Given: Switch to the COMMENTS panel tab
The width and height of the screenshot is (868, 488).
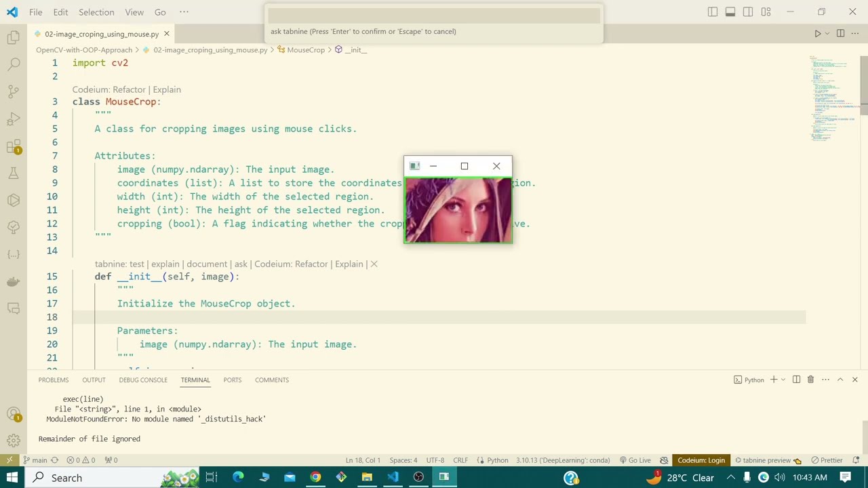Looking at the screenshot, I should tap(272, 380).
